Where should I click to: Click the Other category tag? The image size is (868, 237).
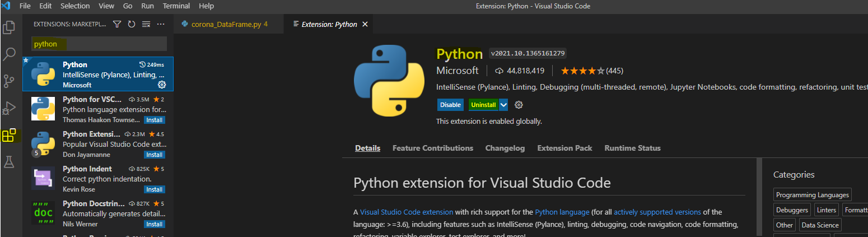[785, 225]
